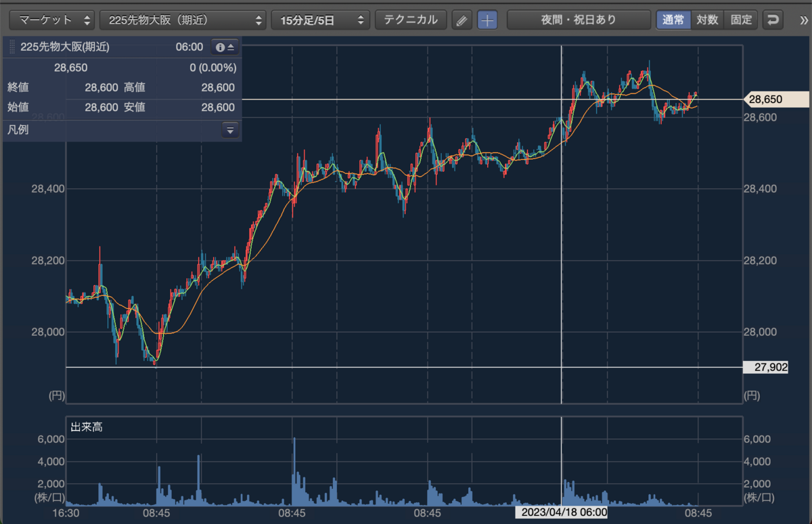Screen dimensions: 812x524
Task: Click the テクニカル button
Action: 411,20
